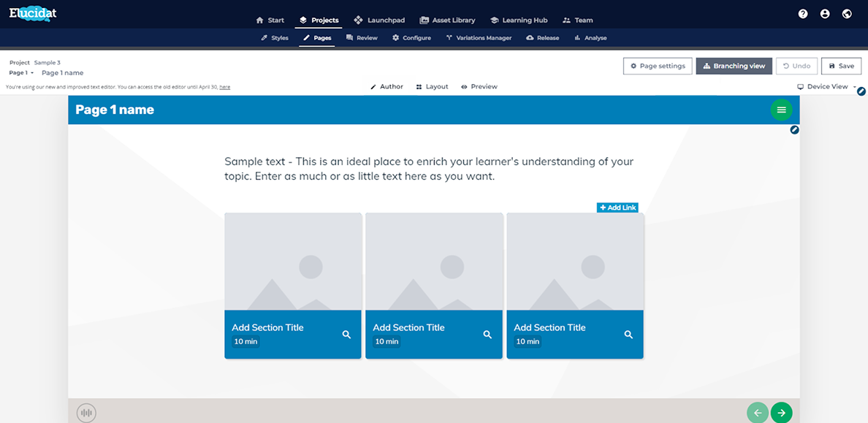Viewport: 868px width, 423px height.
Task: Expand the Device View dropdown
Action: (x=826, y=87)
